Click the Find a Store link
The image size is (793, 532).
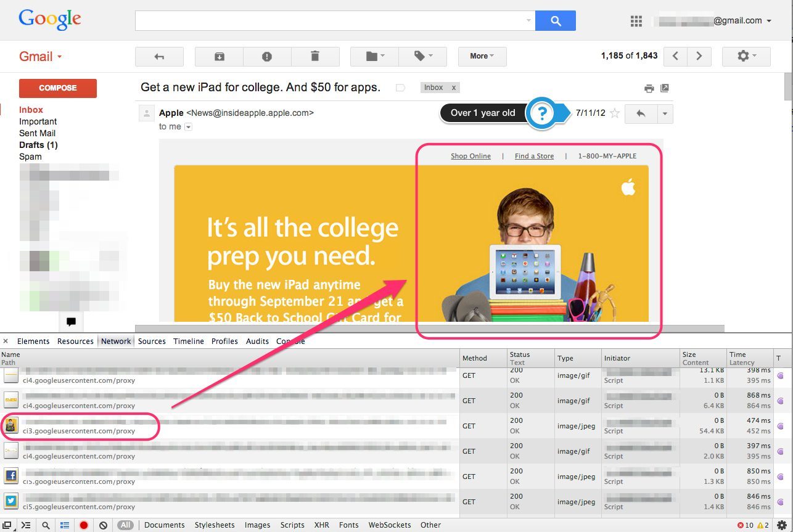coord(534,156)
